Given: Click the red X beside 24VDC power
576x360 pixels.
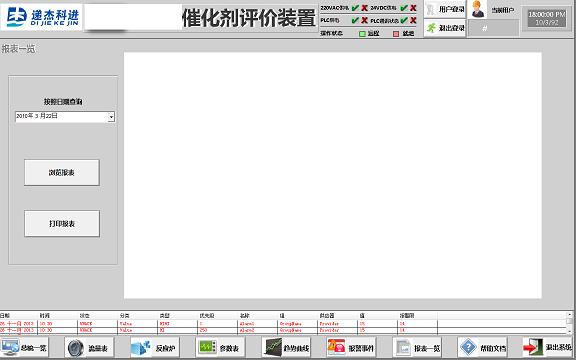Looking at the screenshot, I should pyautogui.click(x=413, y=8).
